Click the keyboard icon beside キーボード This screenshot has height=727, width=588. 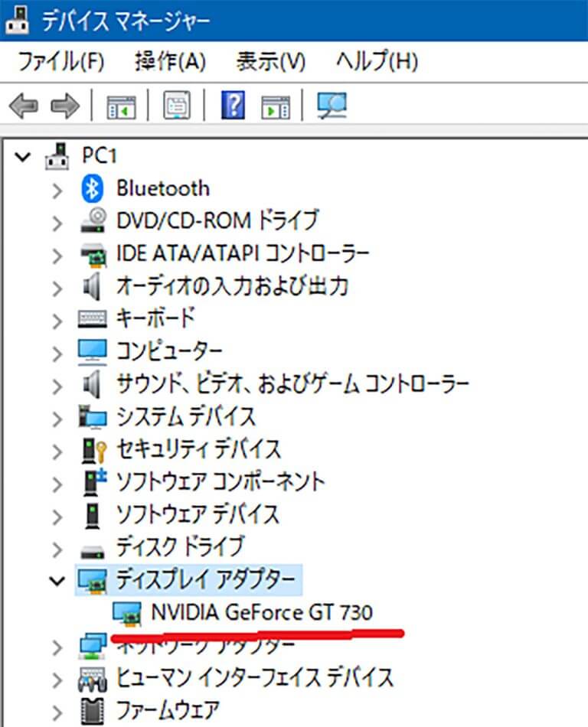[x=93, y=319]
